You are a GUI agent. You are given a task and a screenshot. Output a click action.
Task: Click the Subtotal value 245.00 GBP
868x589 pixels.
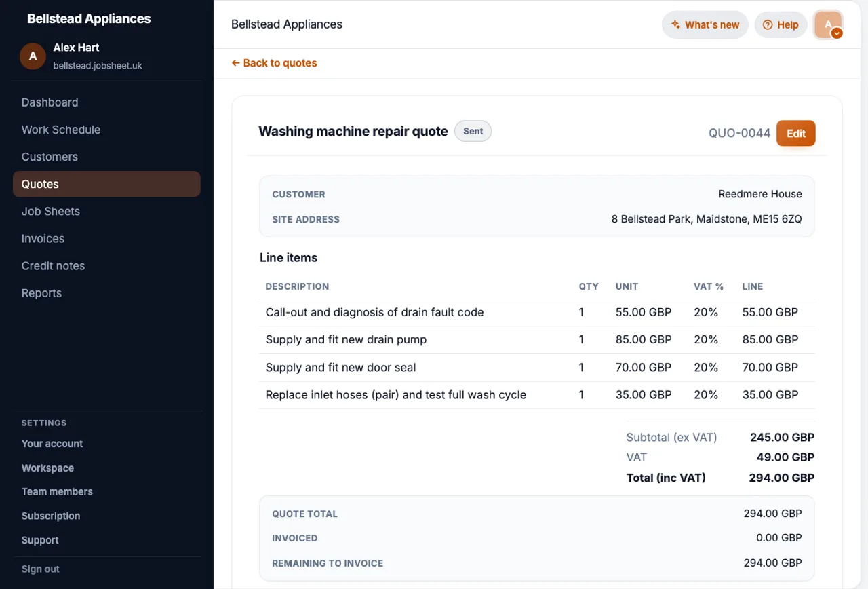(782, 438)
